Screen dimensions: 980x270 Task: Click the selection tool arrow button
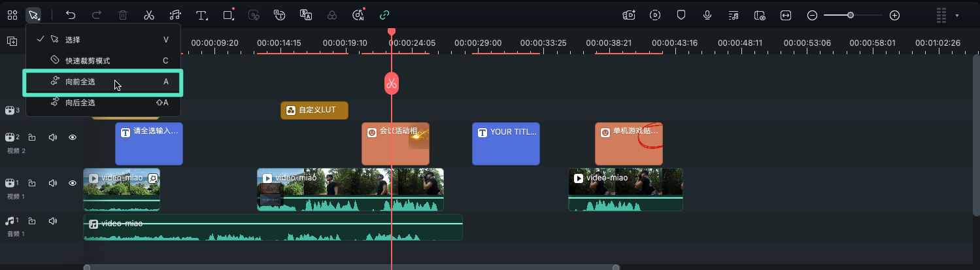pyautogui.click(x=34, y=15)
